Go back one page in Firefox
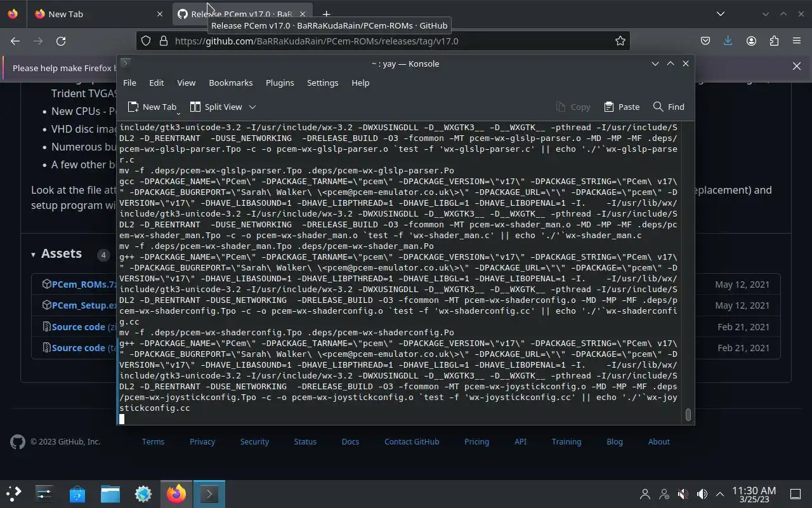Image resolution: width=812 pixels, height=508 pixels. point(15,41)
